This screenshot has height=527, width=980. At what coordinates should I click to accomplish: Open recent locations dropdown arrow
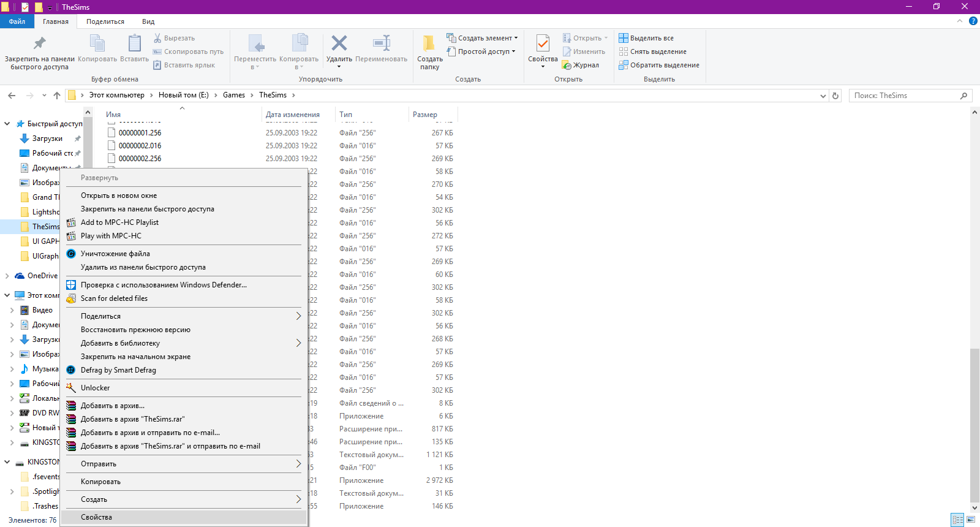pyautogui.click(x=44, y=96)
